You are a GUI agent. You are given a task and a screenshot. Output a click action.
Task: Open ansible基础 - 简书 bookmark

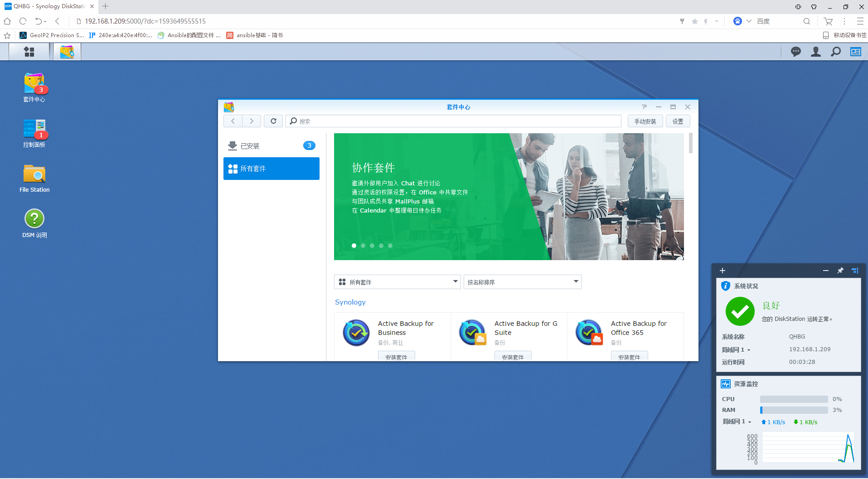[x=254, y=35]
